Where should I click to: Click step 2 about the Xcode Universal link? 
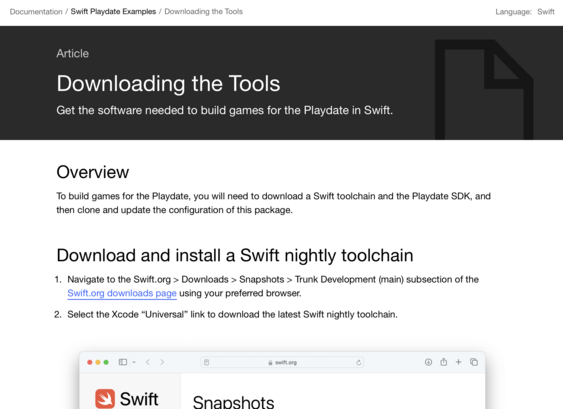[x=232, y=315]
